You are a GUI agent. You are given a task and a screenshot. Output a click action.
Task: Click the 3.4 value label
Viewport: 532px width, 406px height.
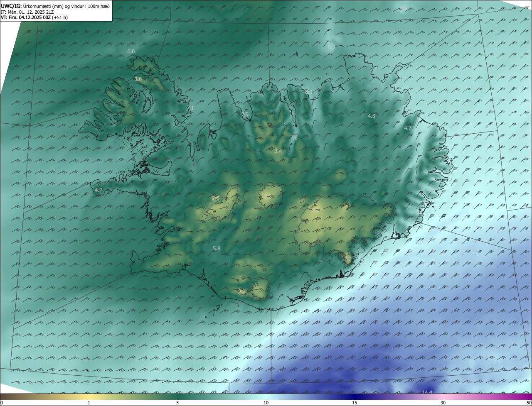click(278, 151)
